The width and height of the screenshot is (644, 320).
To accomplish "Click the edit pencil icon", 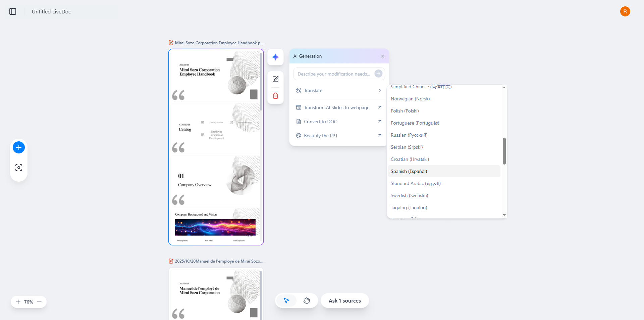I will point(275,79).
